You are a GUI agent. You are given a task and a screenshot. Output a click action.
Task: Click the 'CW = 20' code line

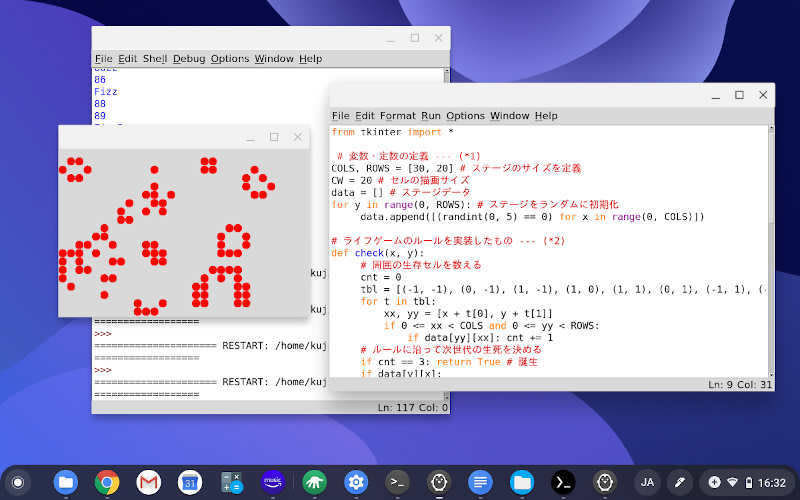click(x=399, y=180)
